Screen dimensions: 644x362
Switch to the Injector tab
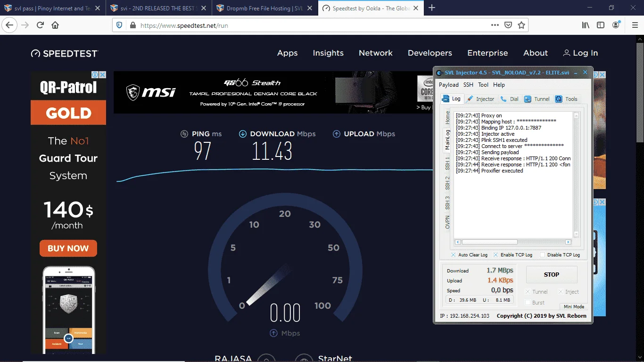tap(481, 99)
